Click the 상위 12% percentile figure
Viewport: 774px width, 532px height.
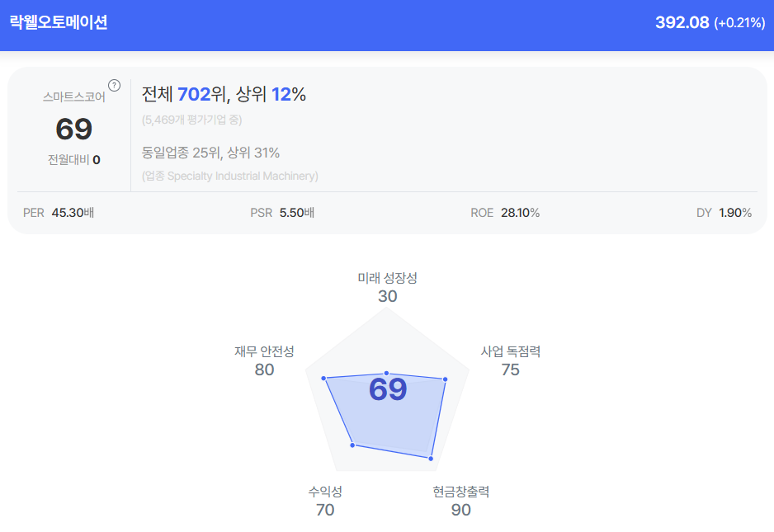[271, 95]
